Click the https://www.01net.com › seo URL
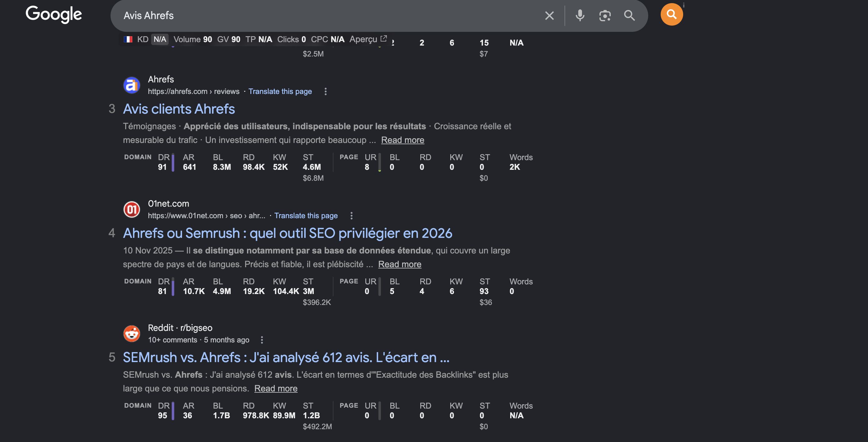This screenshot has height=442, width=868. pos(207,216)
